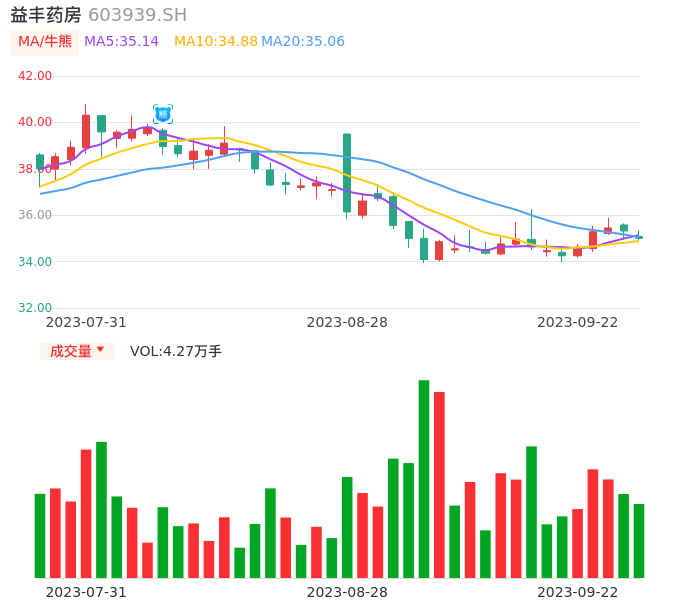Click the tallest green volume bar
Image resolution: width=686 pixels, height=606 pixels.
pos(424,479)
